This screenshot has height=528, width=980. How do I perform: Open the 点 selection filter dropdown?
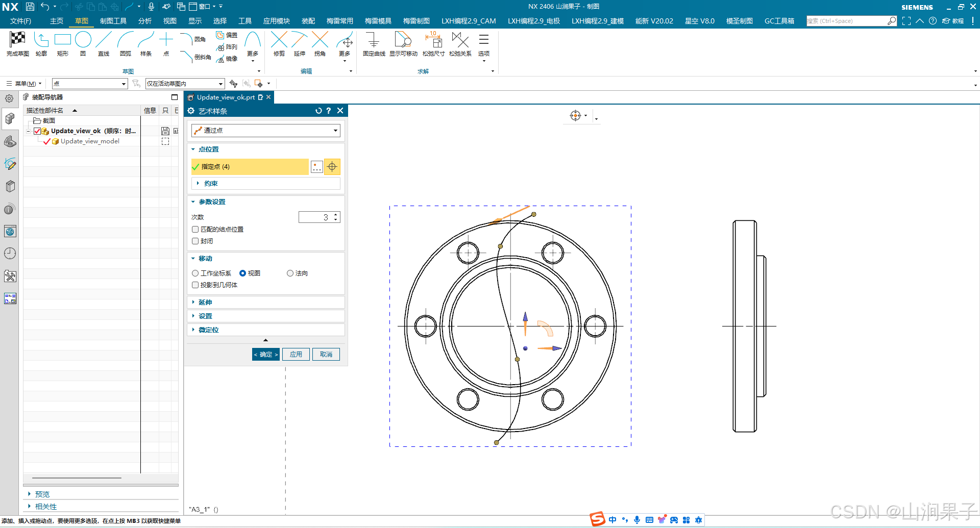click(x=90, y=84)
